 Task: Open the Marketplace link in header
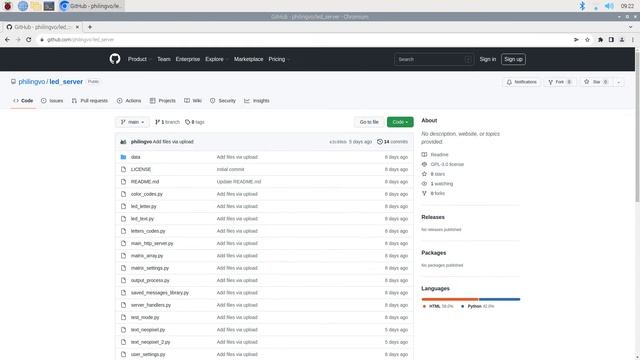point(249,59)
